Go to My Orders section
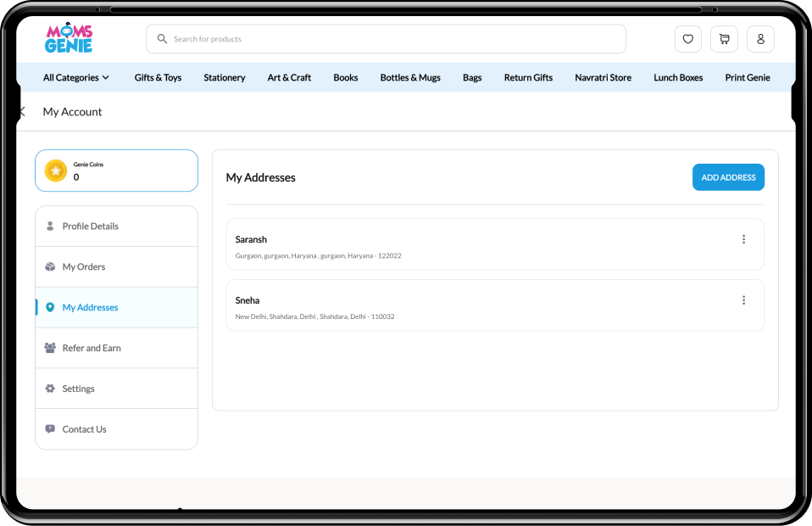This screenshot has height=526, width=812. [84, 267]
